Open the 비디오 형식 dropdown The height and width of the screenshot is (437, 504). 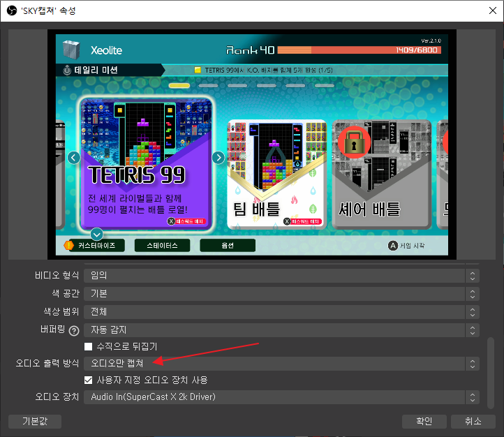coord(281,276)
